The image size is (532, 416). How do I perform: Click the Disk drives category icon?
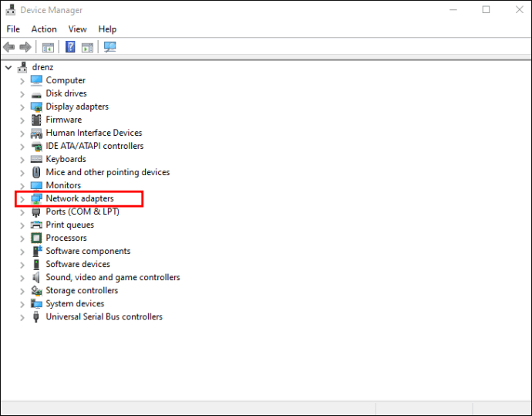[36, 94]
